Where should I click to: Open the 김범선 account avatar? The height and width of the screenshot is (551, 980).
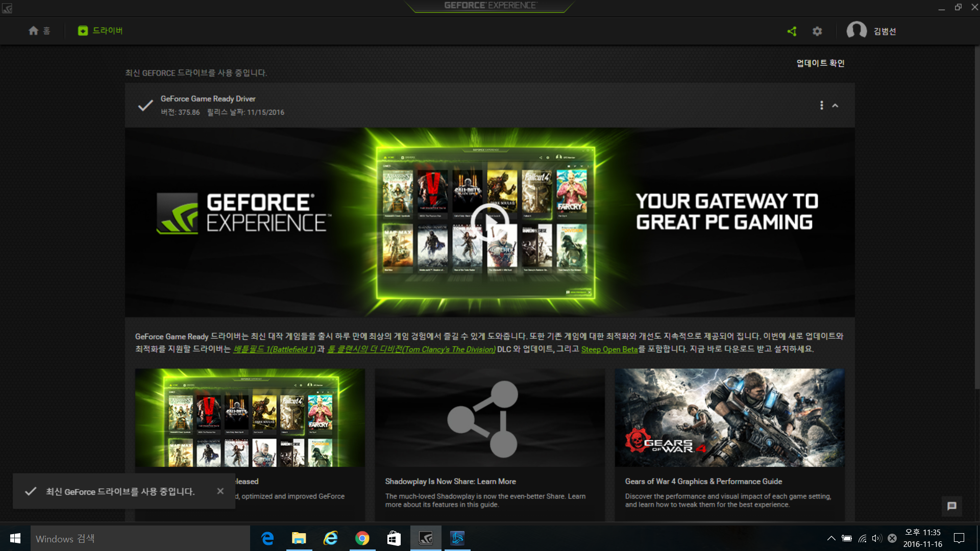856,31
